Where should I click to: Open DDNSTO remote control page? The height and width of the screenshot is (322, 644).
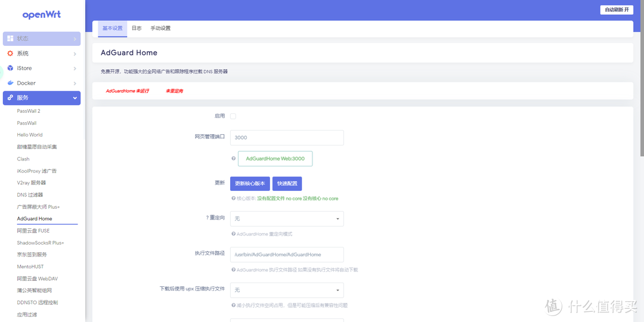click(38, 302)
